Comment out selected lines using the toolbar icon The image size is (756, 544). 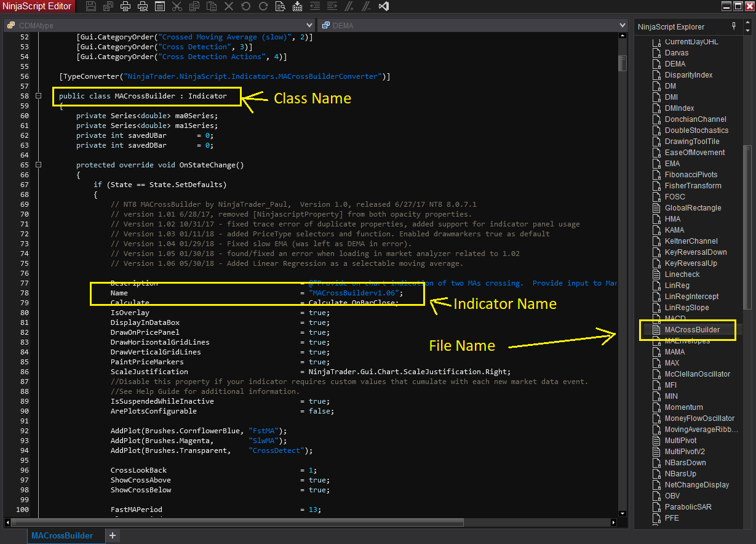pyautogui.click(x=349, y=7)
